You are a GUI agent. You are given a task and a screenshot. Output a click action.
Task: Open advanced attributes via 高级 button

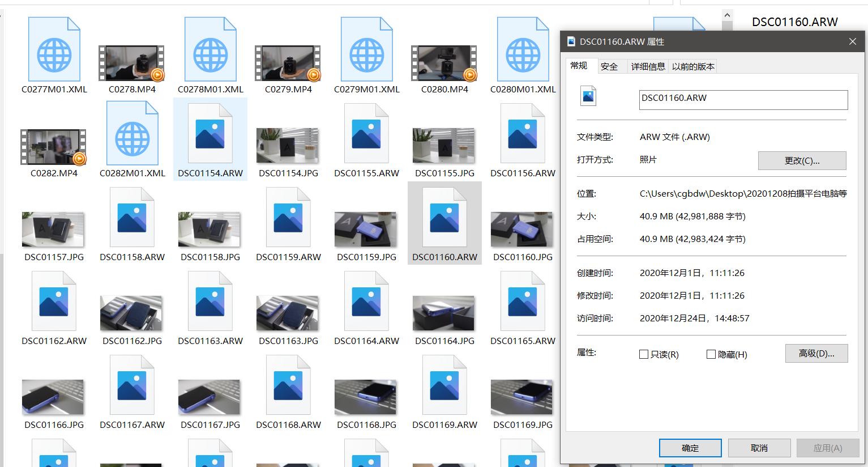tap(816, 353)
